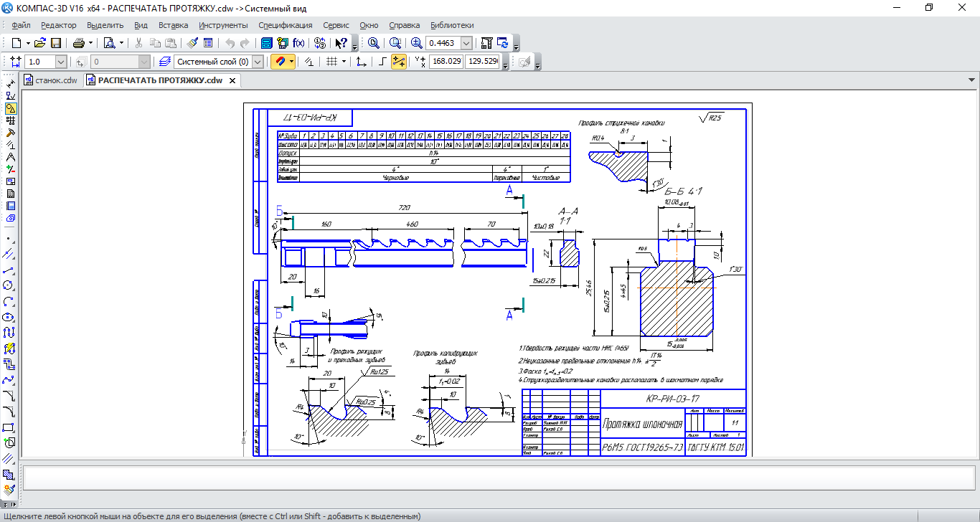The width and height of the screenshot is (980, 522).
Task: Open the Инструменты menu
Action: tap(224, 25)
